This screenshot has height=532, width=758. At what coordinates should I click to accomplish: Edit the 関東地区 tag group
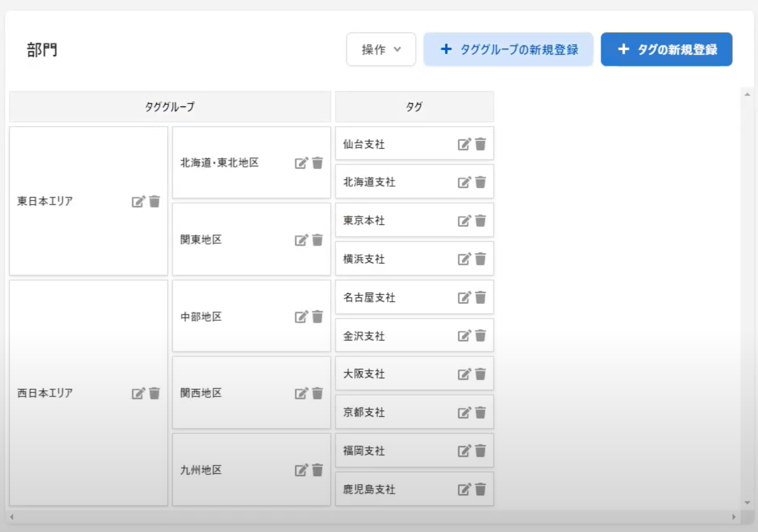[x=301, y=240]
